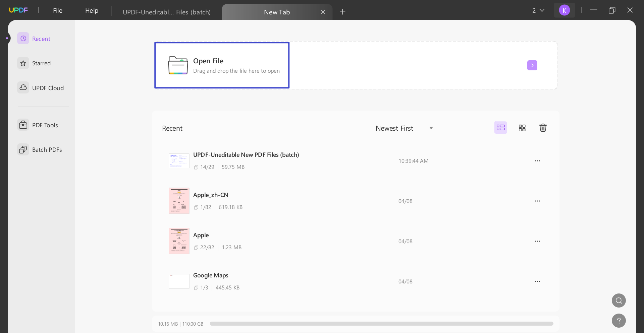Open the PDF Tools panel
Screen dimensions: 644x333
[44, 125]
